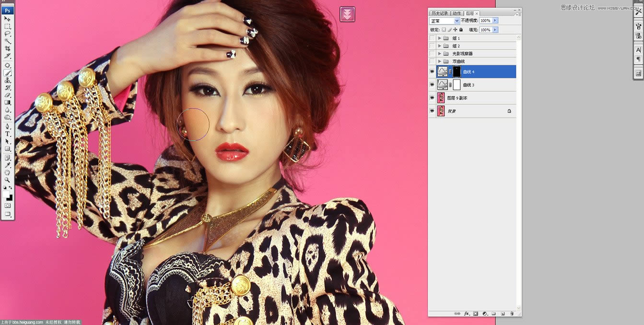Click the link layers icon
This screenshot has height=325, width=644.
[457, 313]
